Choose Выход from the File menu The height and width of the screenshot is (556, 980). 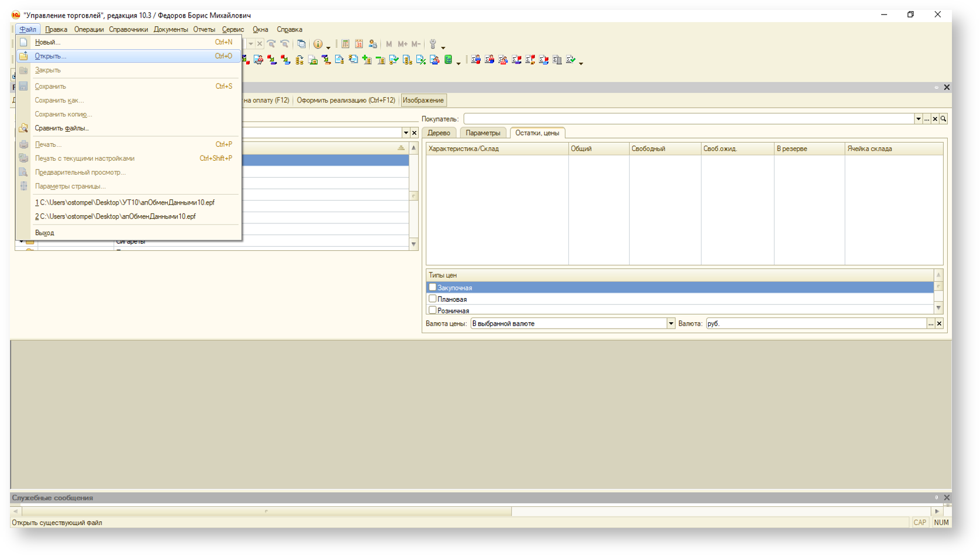(x=129, y=233)
